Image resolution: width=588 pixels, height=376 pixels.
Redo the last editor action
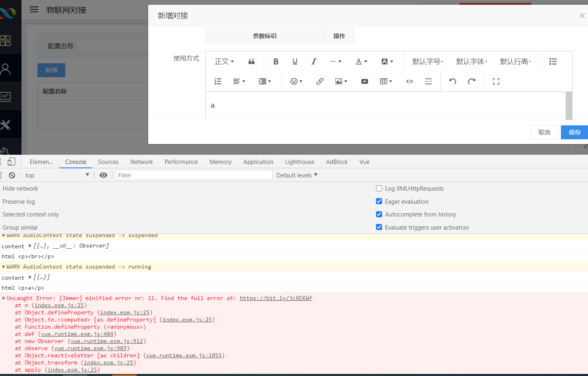[472, 82]
